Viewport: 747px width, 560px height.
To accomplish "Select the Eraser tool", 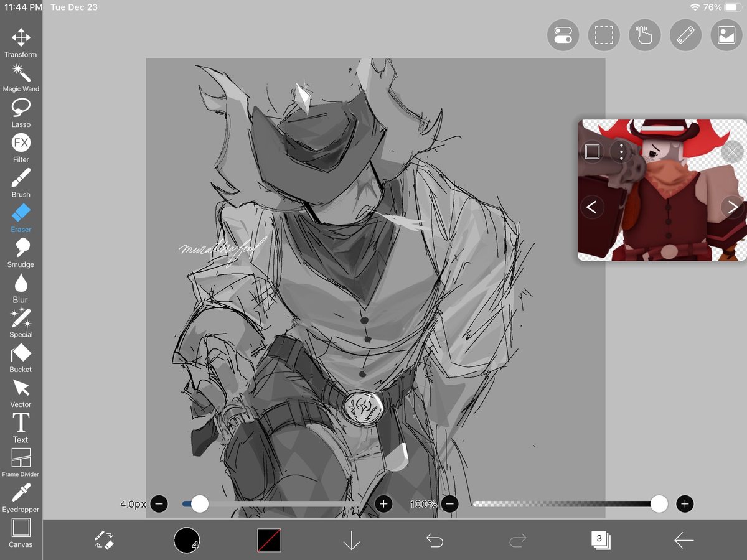I will [x=21, y=218].
